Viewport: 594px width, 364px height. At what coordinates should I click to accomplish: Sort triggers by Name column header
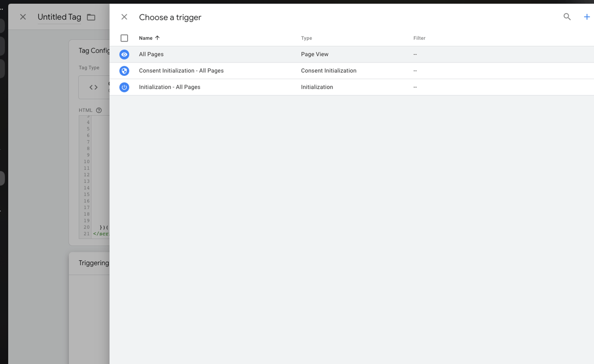pos(146,38)
